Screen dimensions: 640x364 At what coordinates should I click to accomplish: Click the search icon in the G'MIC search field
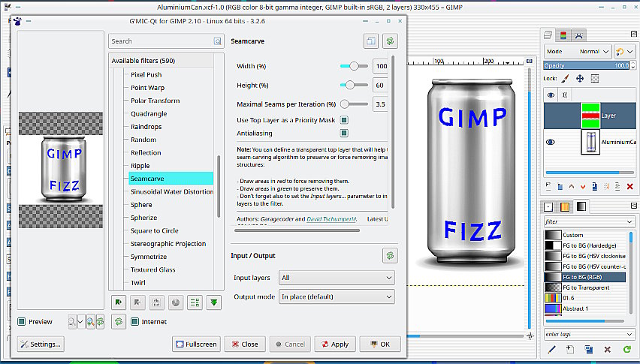tap(217, 41)
